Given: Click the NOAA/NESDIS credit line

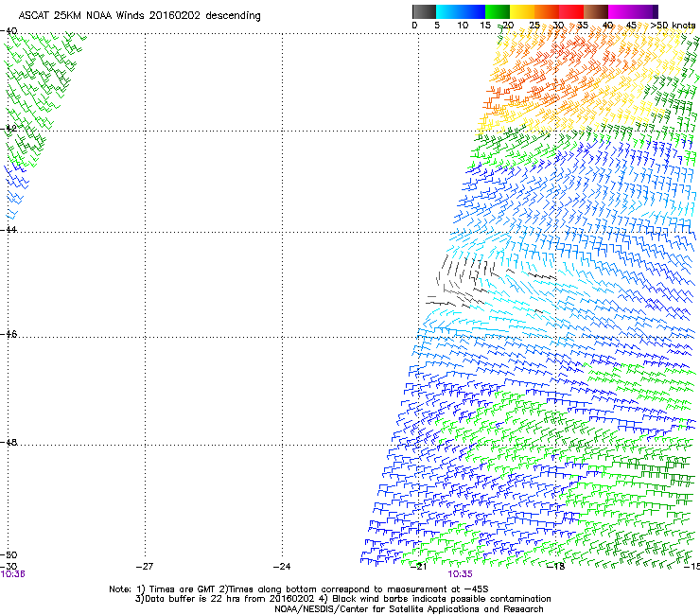Looking at the screenshot, I should [x=409, y=609].
